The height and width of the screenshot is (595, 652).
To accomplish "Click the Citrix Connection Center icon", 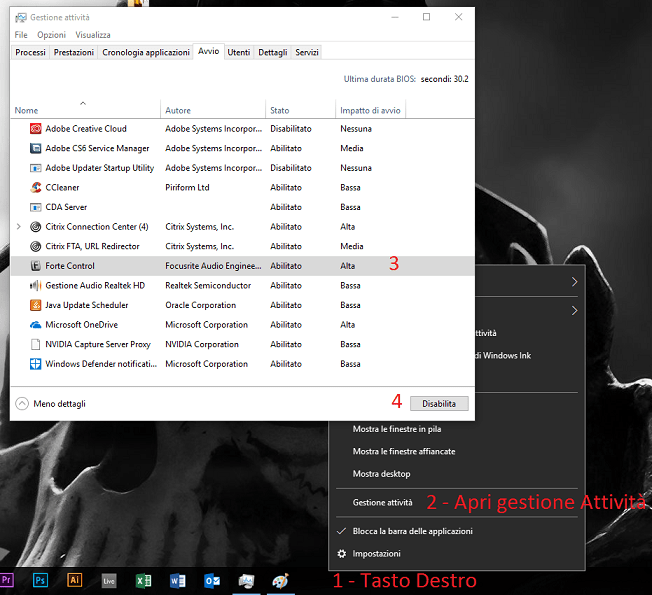I will coord(36,227).
